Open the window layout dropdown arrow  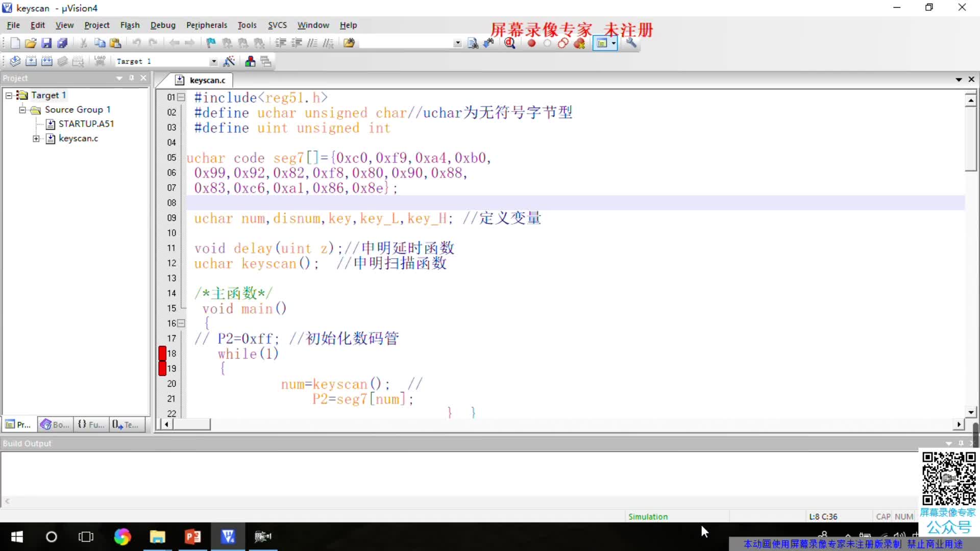614,43
